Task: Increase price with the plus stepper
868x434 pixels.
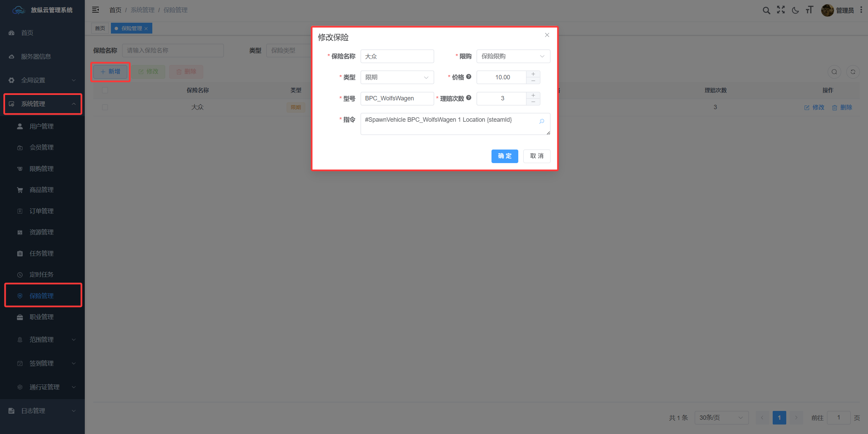Action: click(x=533, y=74)
